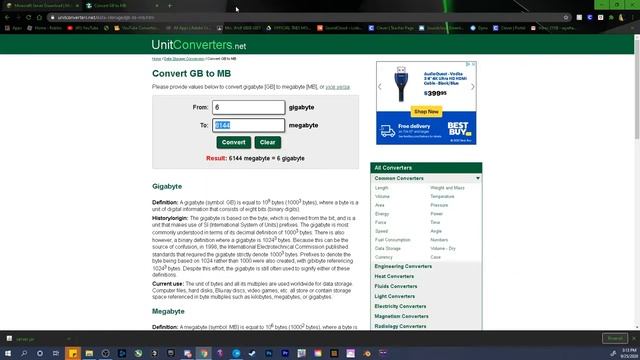Switch to the first Microsoft tab
Image resolution: width=640 pixels, height=360 pixels.
click(x=42, y=6)
